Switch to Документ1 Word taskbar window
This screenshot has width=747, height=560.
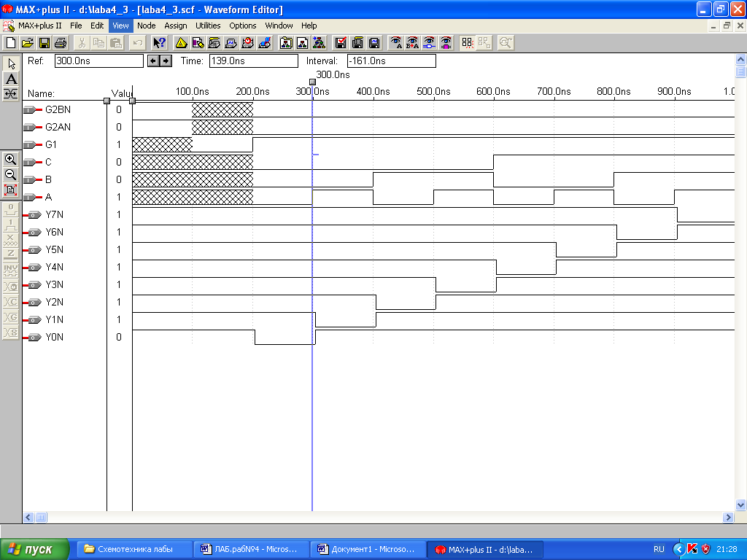368,549
